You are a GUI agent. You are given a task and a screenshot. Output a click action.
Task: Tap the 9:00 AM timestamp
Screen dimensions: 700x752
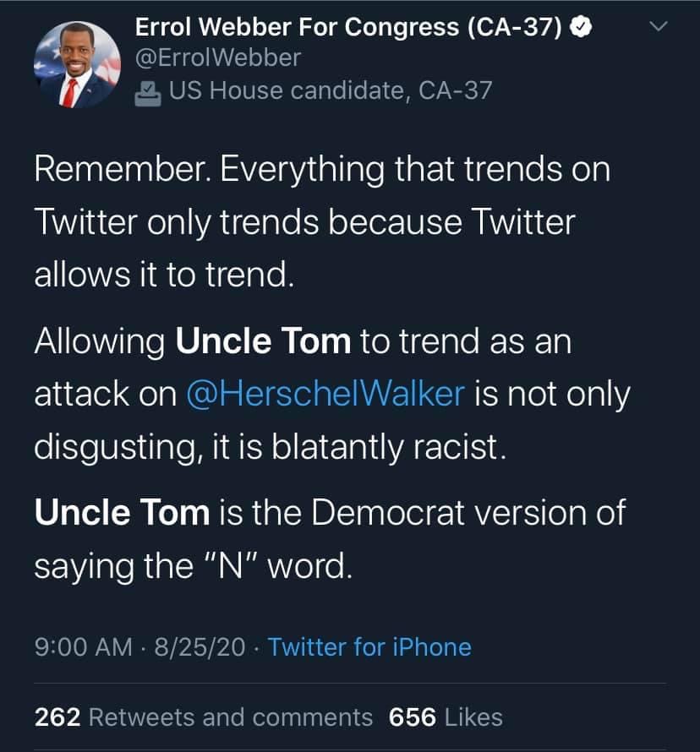point(83,647)
